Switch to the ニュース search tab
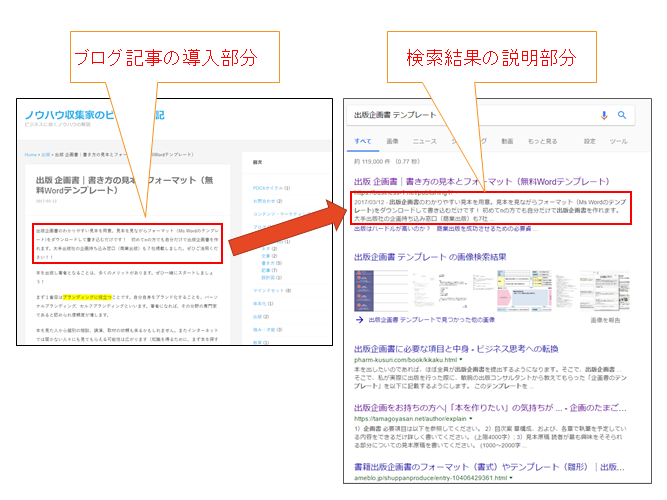Viewport: 667px width, 500px height. click(425, 141)
